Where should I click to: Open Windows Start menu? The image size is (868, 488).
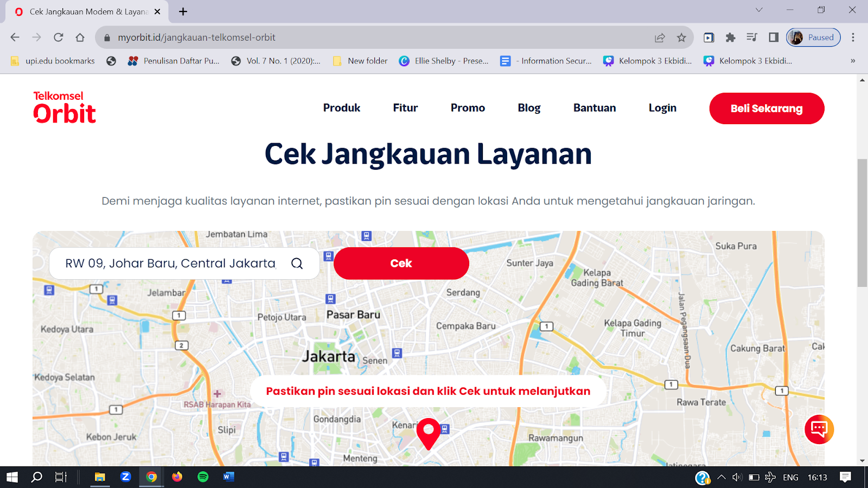(12, 477)
